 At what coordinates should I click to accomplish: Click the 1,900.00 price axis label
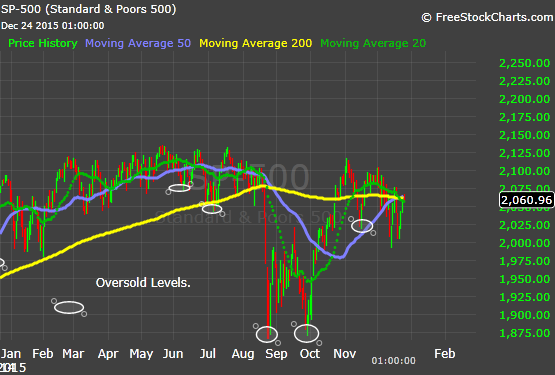pos(525,315)
